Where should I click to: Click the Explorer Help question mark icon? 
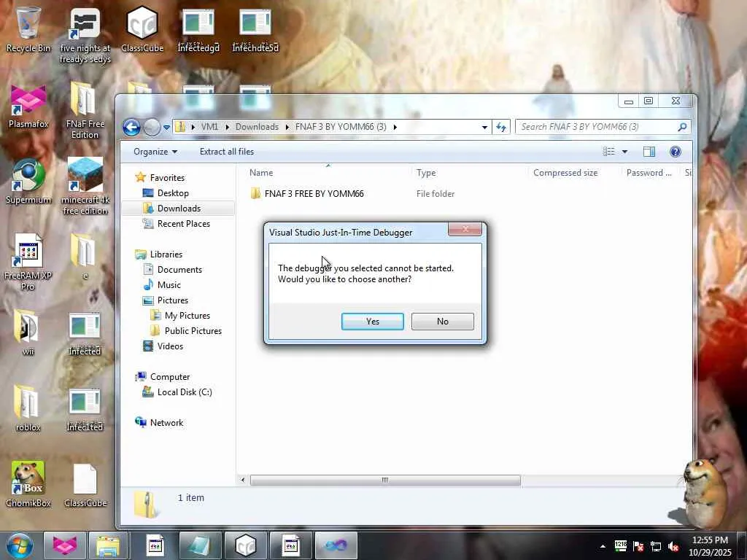(x=675, y=152)
